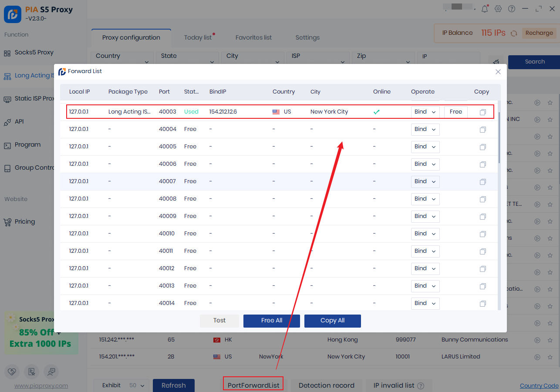Switch to Today list tab
Viewport: 560px width, 392px height.
click(198, 38)
